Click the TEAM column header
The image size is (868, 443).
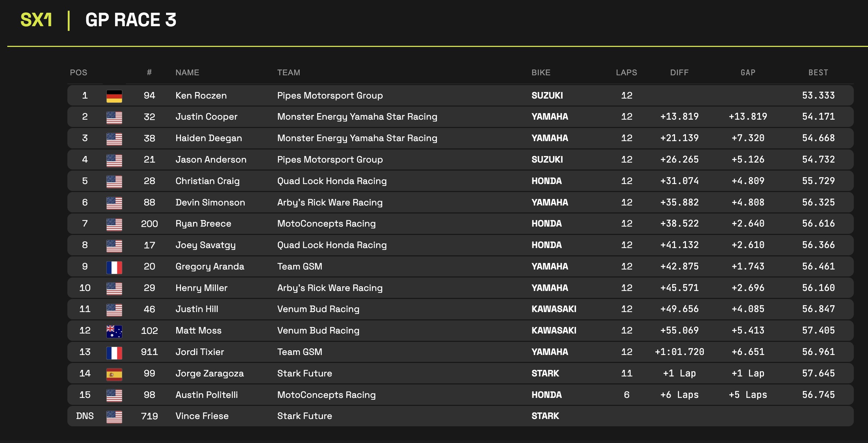[x=289, y=72]
